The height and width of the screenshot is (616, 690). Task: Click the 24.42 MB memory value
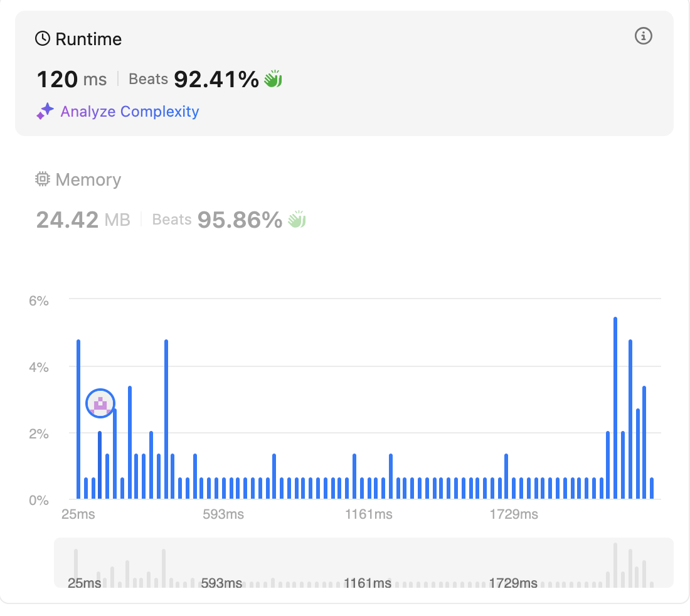83,220
